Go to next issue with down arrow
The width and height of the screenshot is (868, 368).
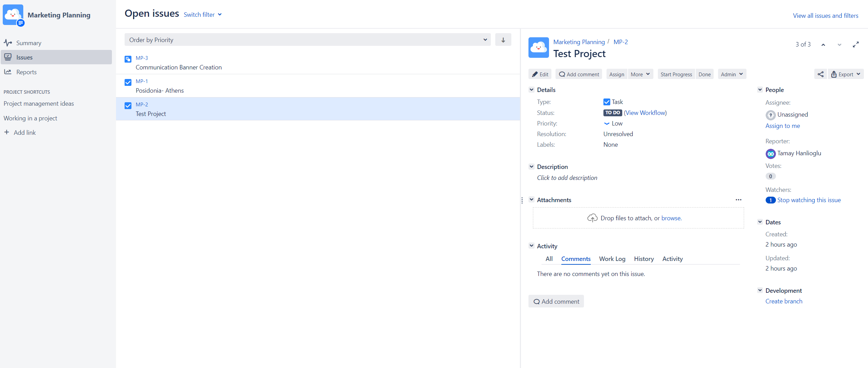pos(839,45)
